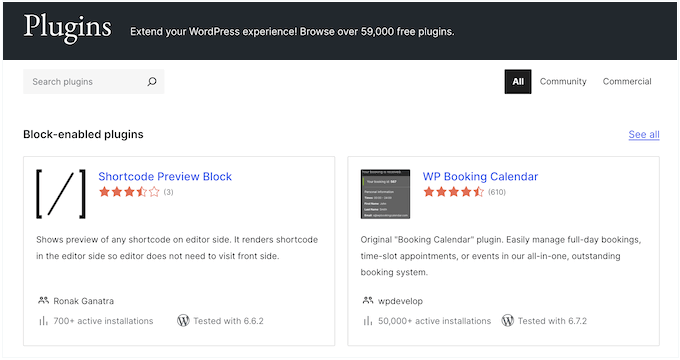Click the star rating under Shortcode Preview Block
This screenshot has height=360, width=680.
click(129, 192)
